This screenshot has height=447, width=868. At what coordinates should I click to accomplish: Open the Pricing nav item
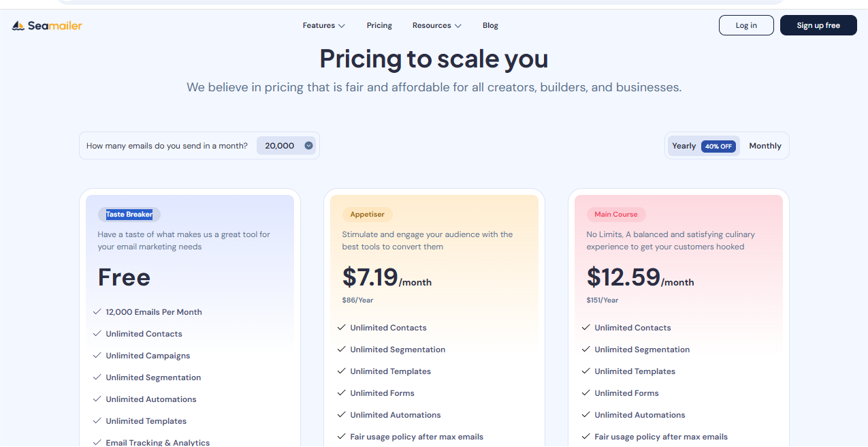coord(379,26)
